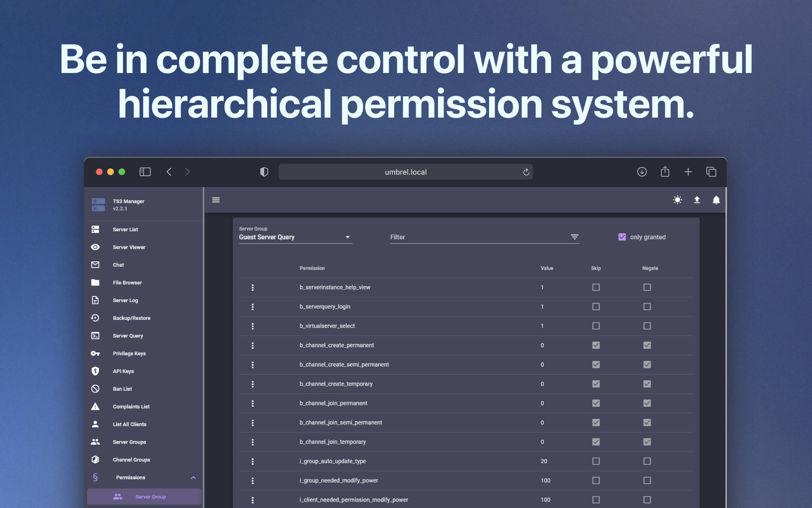
Task: Open three-dot menu for i_group_auto_update_type
Action: (x=253, y=461)
